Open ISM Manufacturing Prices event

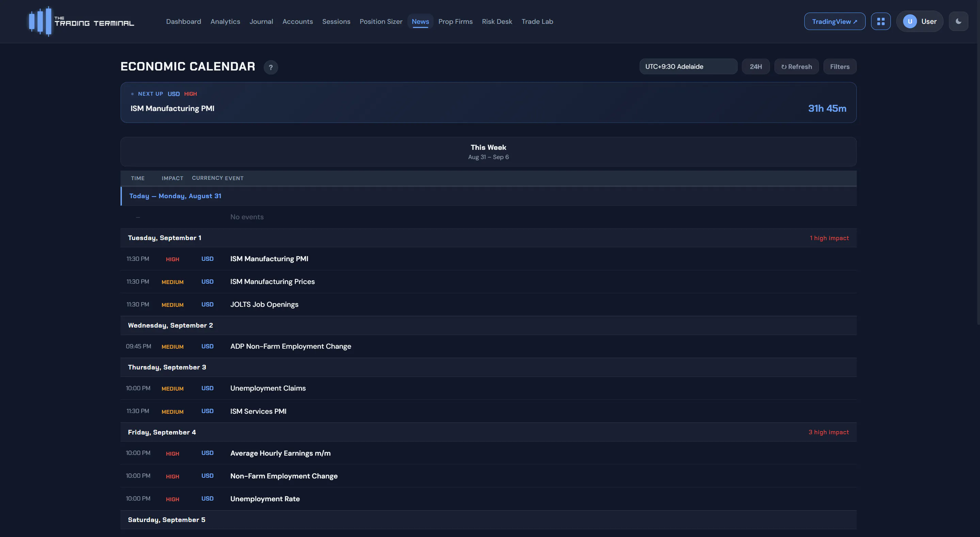pyautogui.click(x=488, y=282)
